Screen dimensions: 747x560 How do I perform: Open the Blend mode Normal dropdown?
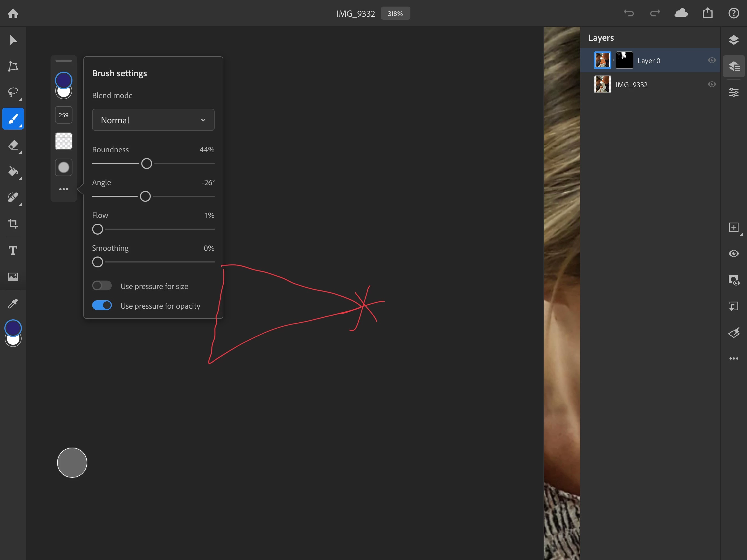(x=153, y=120)
